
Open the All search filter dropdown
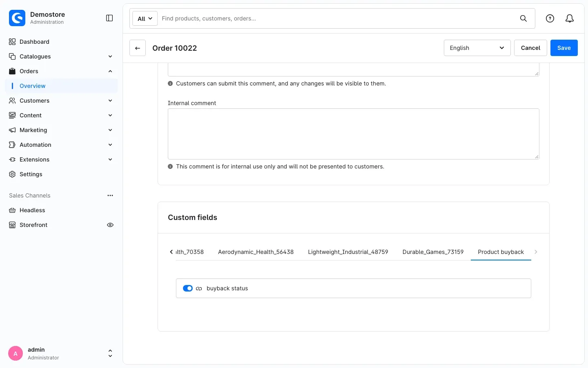pyautogui.click(x=145, y=18)
